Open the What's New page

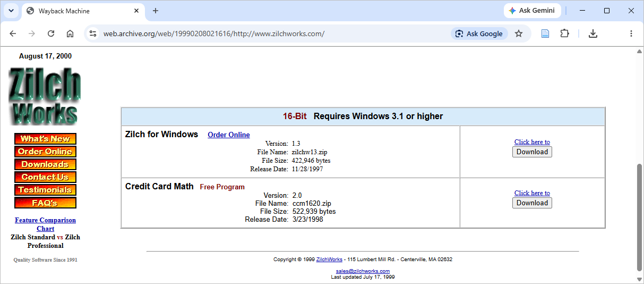coord(45,139)
